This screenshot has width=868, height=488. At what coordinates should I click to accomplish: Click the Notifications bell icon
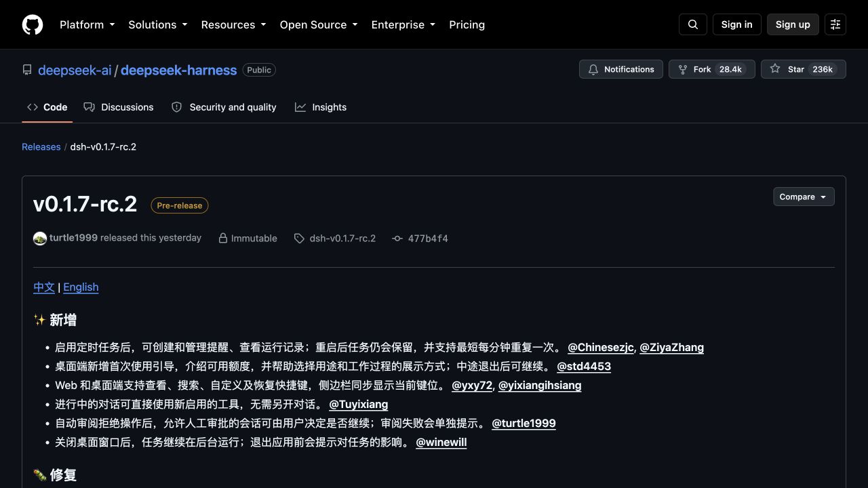point(593,69)
